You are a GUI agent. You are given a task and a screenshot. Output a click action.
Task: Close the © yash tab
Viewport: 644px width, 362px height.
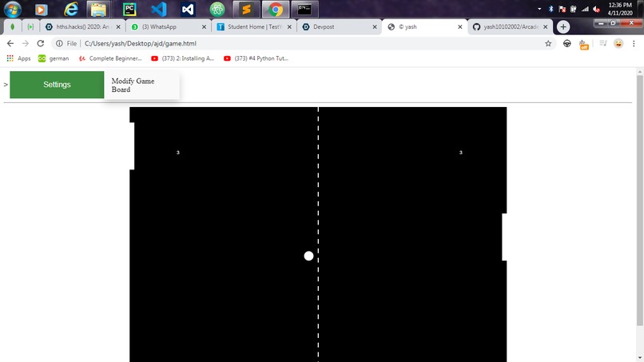point(460,26)
